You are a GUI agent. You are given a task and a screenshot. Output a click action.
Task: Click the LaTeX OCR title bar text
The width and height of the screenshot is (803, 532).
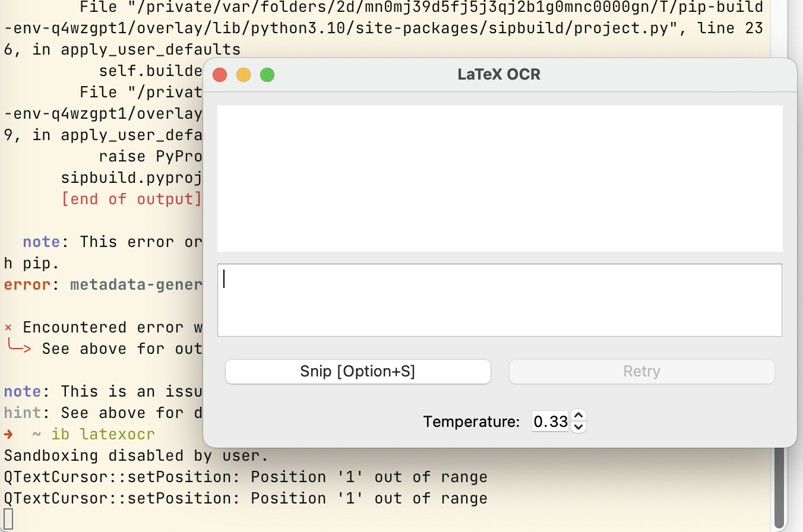(x=499, y=75)
